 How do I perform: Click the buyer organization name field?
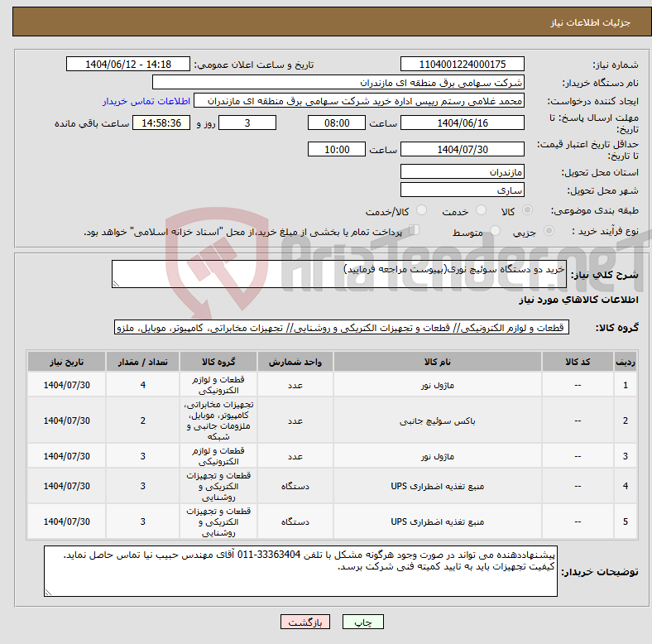[x=338, y=83]
